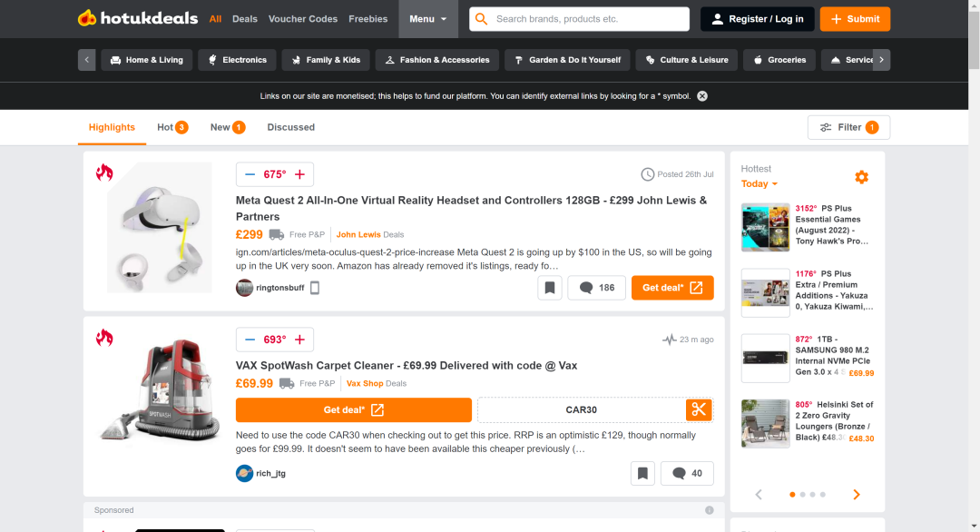Select Deals in top navigation
Screen dimensions: 980x532
point(245,19)
